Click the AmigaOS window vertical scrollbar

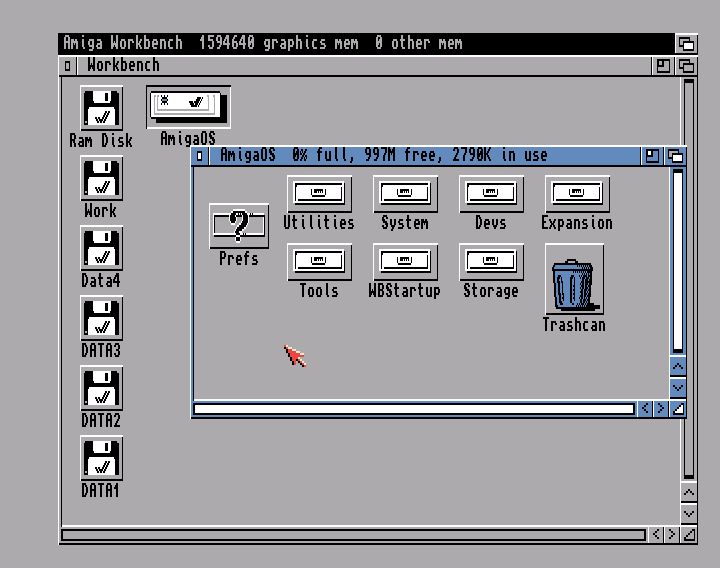[x=678, y=258]
